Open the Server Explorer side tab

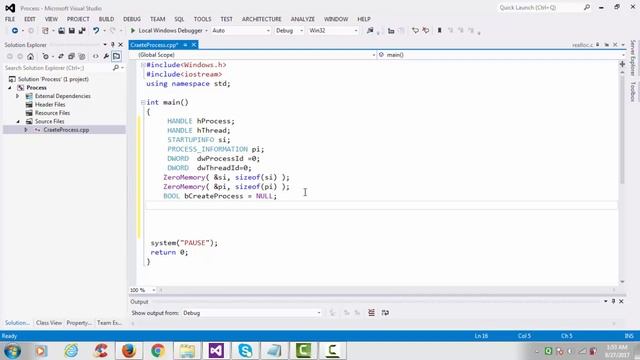633,58
